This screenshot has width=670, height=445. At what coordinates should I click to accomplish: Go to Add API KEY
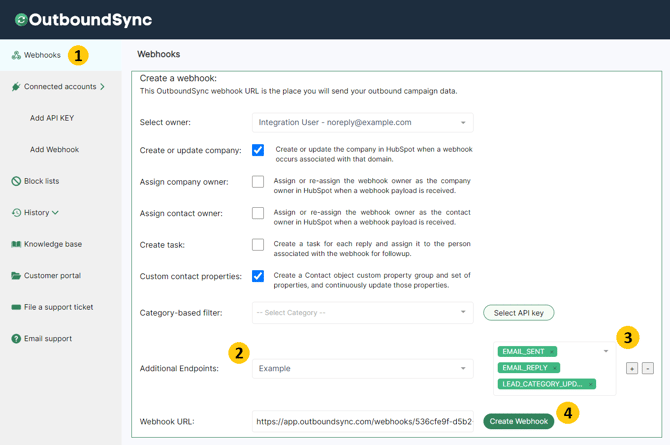click(52, 118)
